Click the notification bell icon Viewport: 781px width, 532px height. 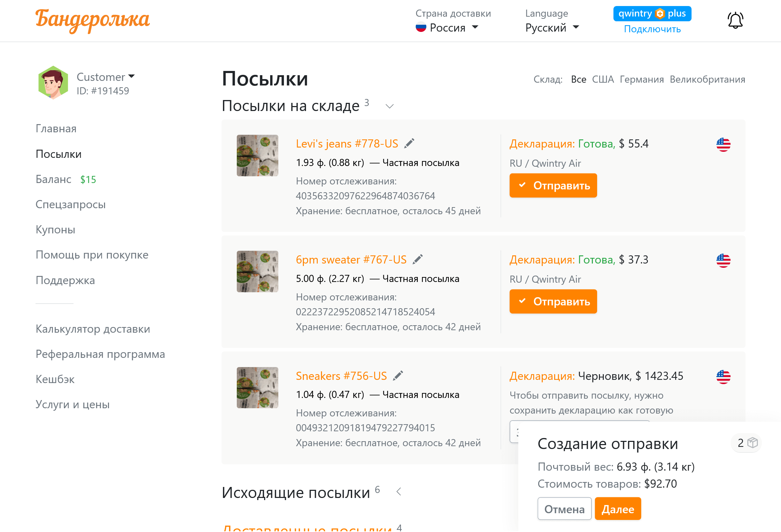coord(735,21)
